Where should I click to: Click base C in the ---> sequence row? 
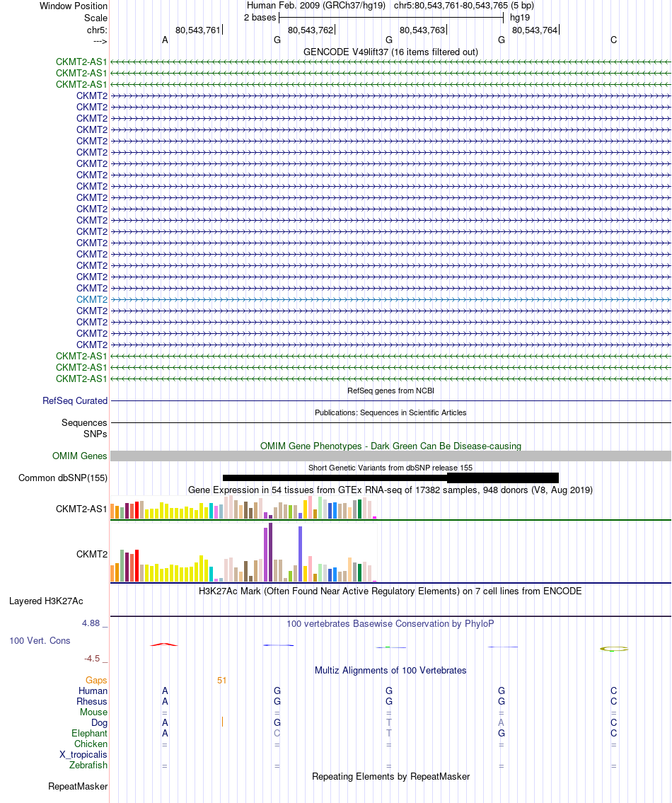coord(613,40)
